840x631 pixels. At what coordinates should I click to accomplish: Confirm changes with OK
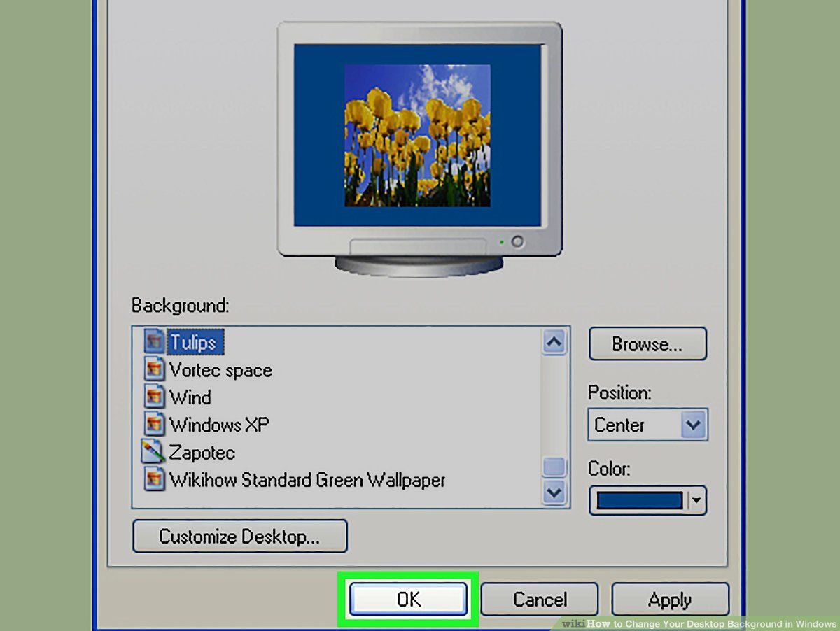408,599
